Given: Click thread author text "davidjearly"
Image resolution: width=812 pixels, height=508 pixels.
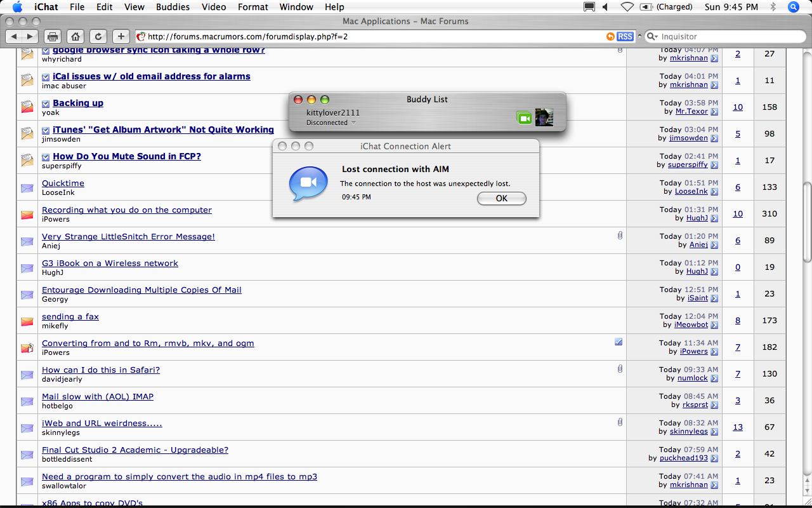Looking at the screenshot, I should 62,379.
